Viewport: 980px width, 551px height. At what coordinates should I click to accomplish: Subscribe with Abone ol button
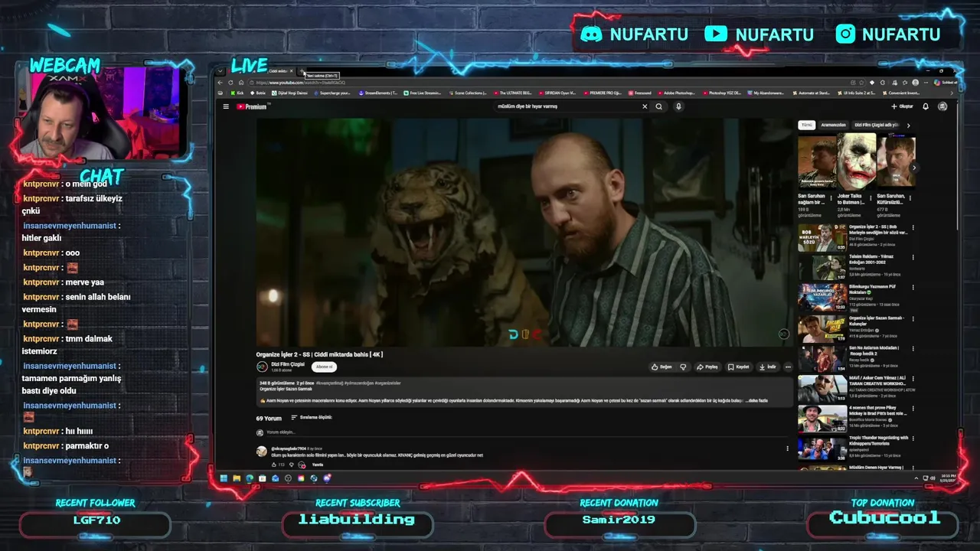[x=324, y=367]
